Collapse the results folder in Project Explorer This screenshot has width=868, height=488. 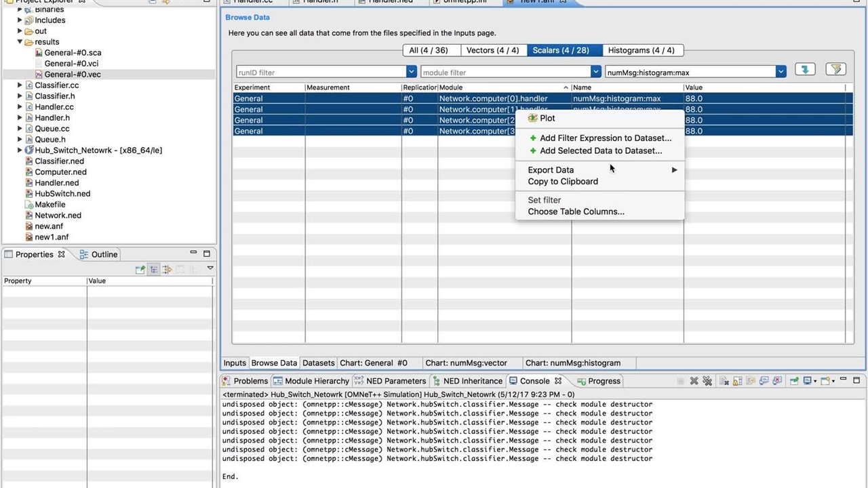(x=20, y=42)
